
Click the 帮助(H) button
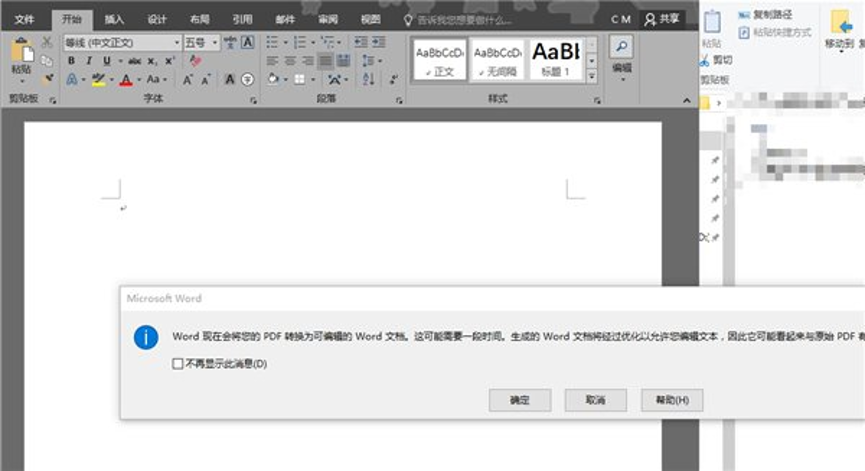pos(672,400)
